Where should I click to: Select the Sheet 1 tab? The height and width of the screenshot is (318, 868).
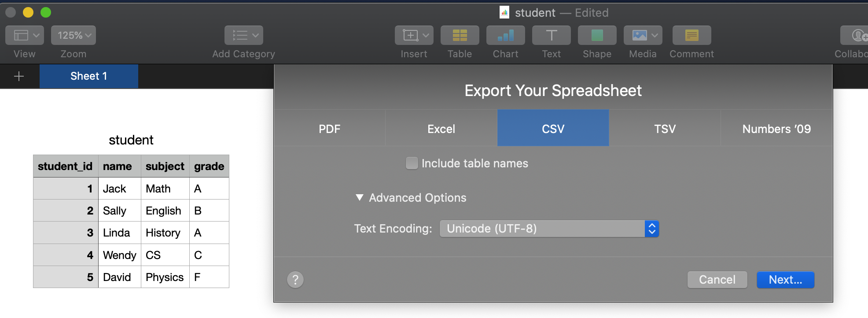89,76
